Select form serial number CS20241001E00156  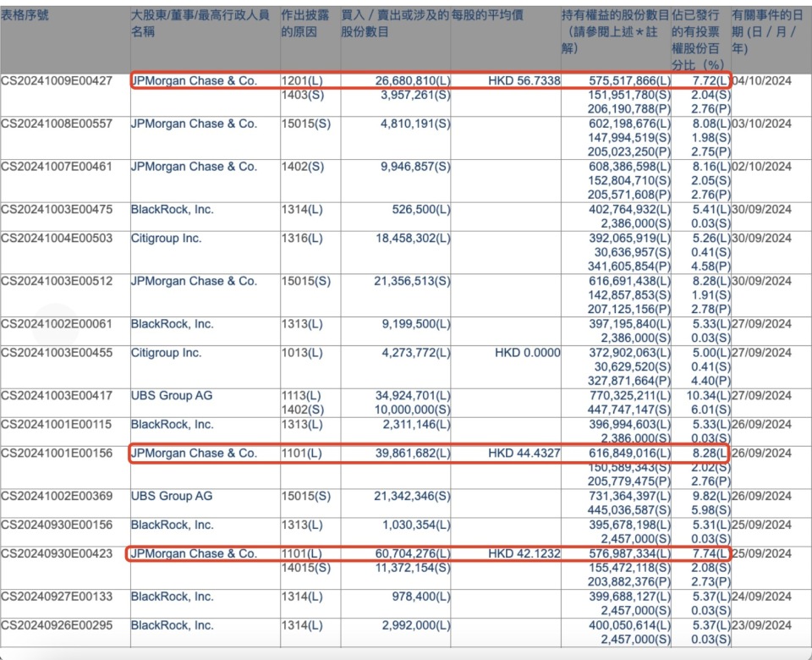[x=57, y=454]
